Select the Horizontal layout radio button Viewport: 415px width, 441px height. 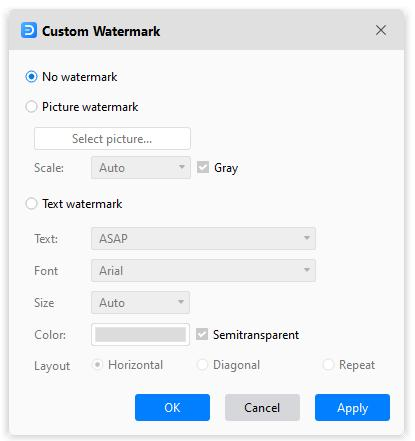pyautogui.click(x=97, y=365)
